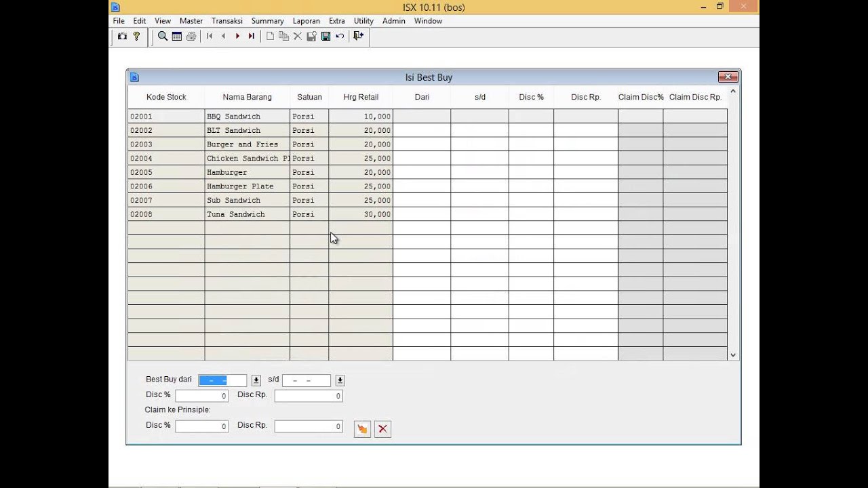868x488 pixels.
Task: Open the Edit menu
Action: coord(140,21)
